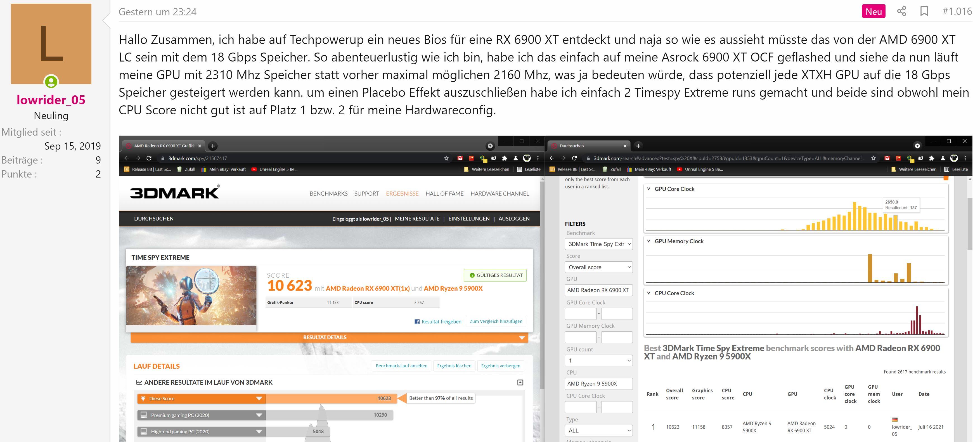980x442 pixels.
Task: Click GPU Core Clock minimum input
Action: pyautogui.click(x=581, y=314)
